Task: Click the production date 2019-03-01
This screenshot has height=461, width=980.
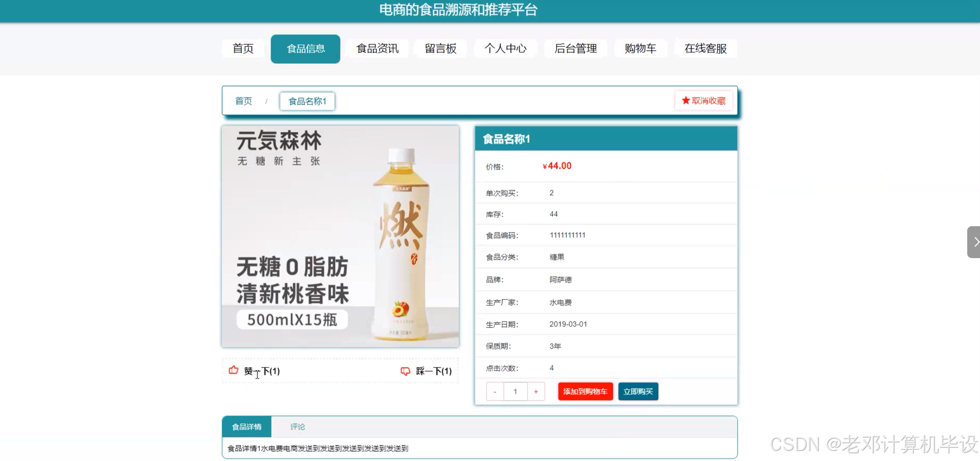Action: pyautogui.click(x=568, y=324)
